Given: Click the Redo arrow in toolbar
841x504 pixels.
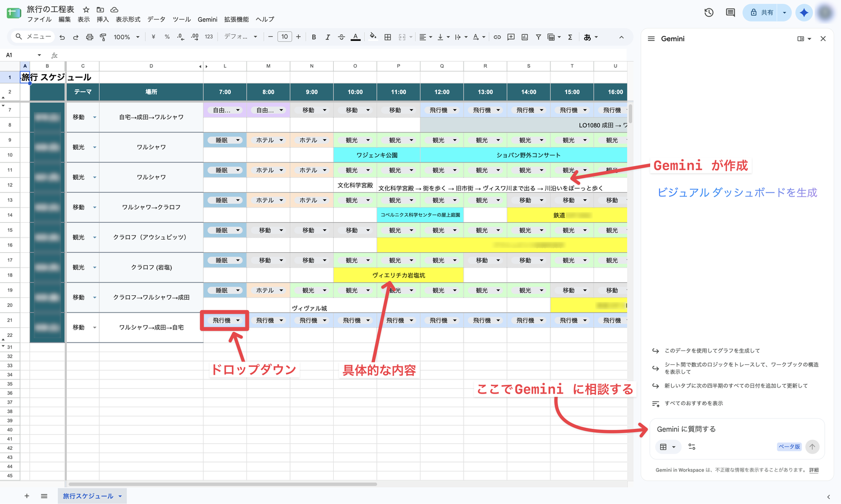Looking at the screenshot, I should tap(76, 37).
